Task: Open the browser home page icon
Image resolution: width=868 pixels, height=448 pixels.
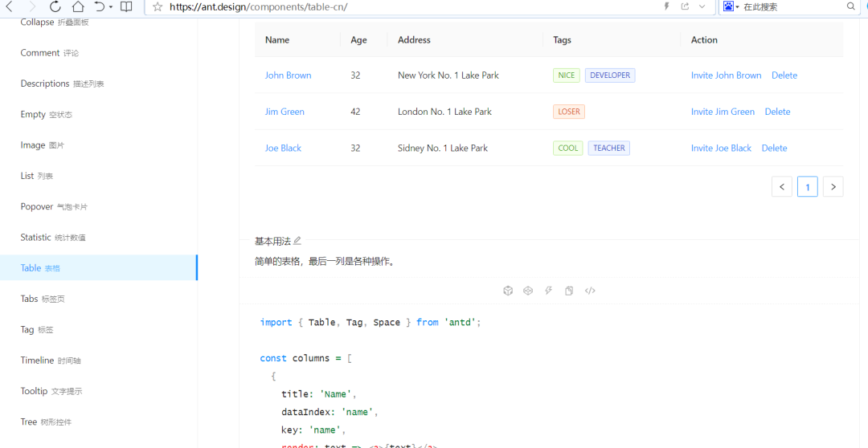Action: 78,6
